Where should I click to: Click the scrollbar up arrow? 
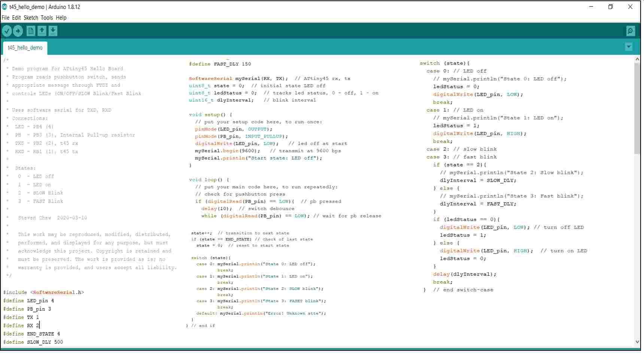coord(638,59)
